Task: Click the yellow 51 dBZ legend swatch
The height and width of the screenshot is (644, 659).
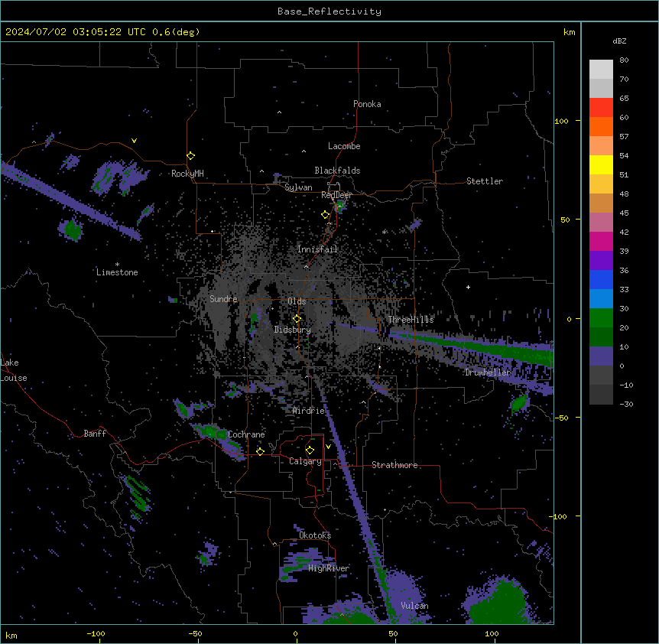Action: coord(601,164)
